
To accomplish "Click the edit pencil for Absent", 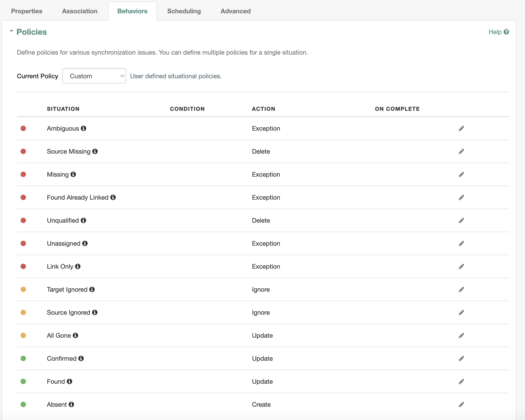I will 461,404.
